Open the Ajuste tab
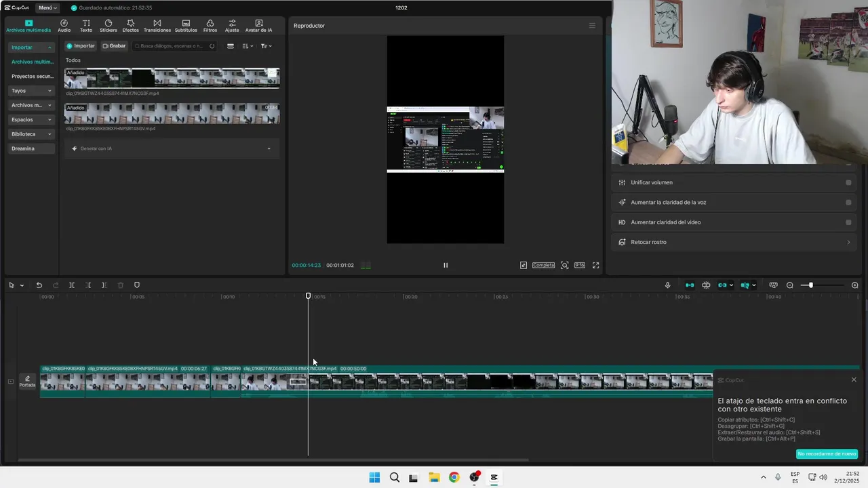This screenshot has width=868, height=488. tap(232, 26)
